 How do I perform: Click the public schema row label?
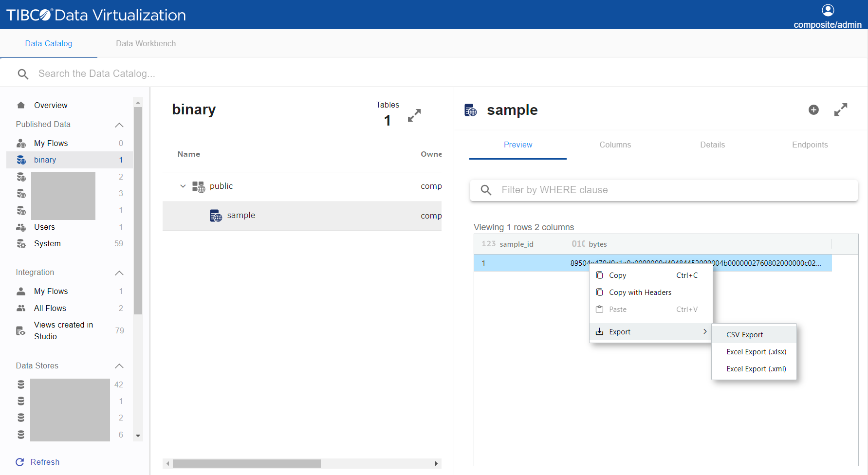click(x=222, y=186)
